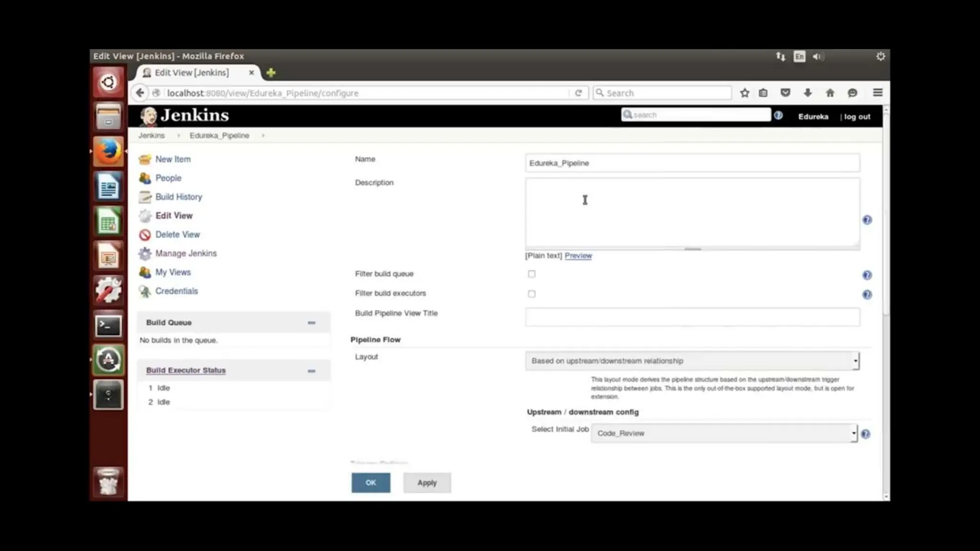
Task: Click the Edureka_Pipeline breadcrumb link
Action: pos(219,136)
